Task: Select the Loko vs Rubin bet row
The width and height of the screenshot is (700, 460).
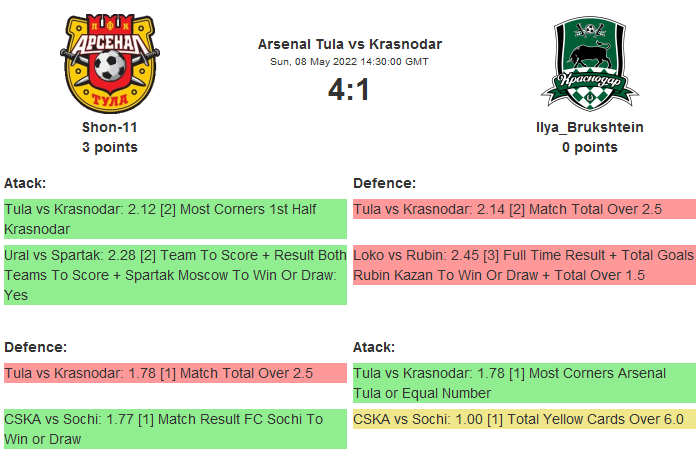Action: (523, 265)
